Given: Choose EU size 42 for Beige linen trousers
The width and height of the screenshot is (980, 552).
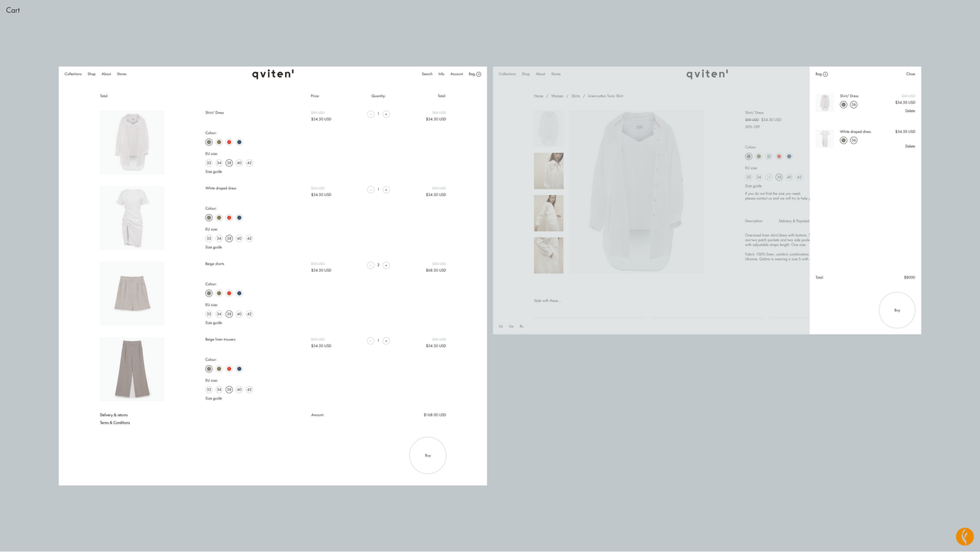Looking at the screenshot, I should pyautogui.click(x=249, y=390).
